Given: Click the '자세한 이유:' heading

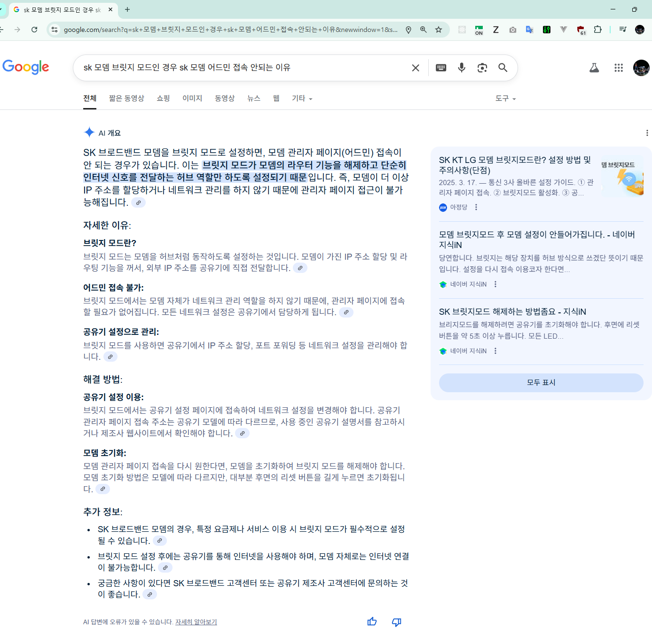Looking at the screenshot, I should click(x=107, y=225).
